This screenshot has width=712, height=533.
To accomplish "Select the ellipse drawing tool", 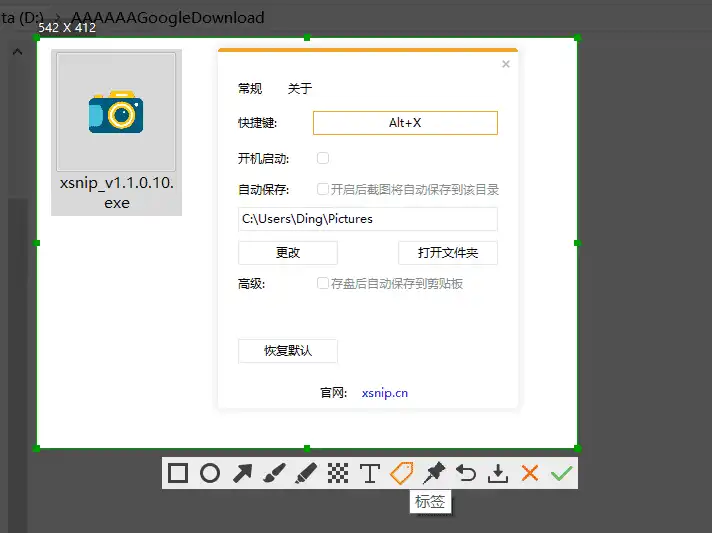I will click(210, 473).
